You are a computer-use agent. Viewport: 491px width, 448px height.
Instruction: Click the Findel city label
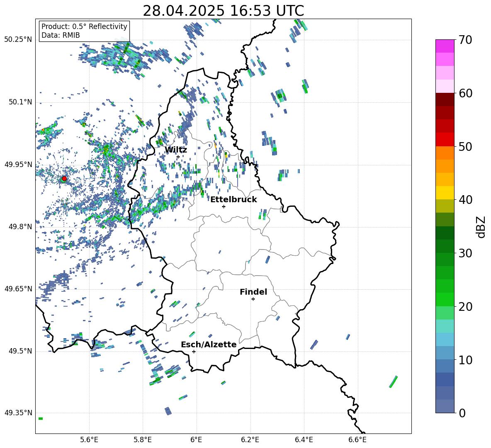pos(253,292)
